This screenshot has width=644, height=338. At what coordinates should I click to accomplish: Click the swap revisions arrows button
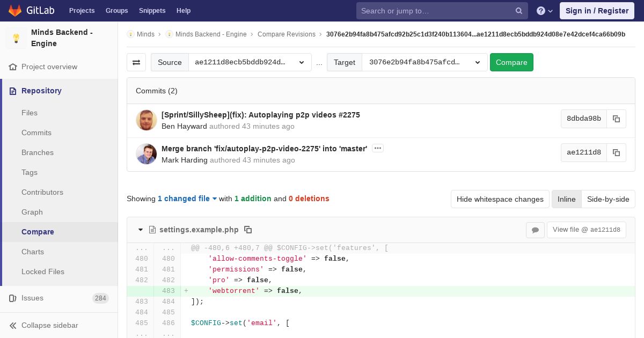click(136, 62)
